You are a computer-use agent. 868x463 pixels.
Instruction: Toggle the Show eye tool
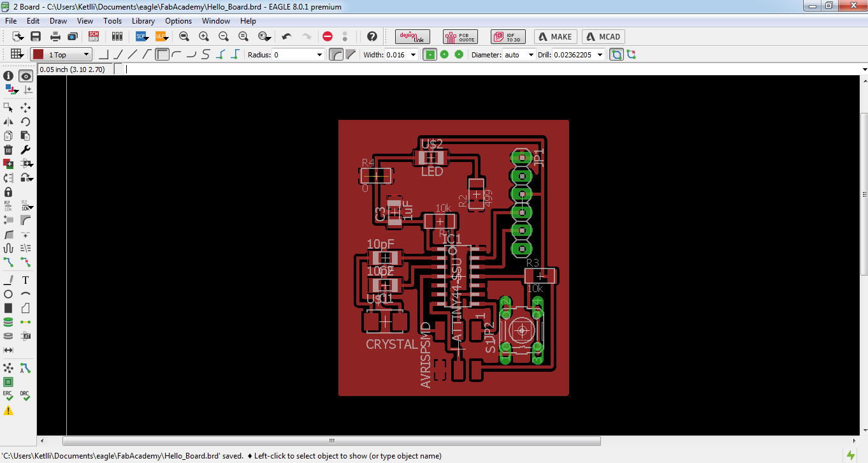tap(25, 76)
